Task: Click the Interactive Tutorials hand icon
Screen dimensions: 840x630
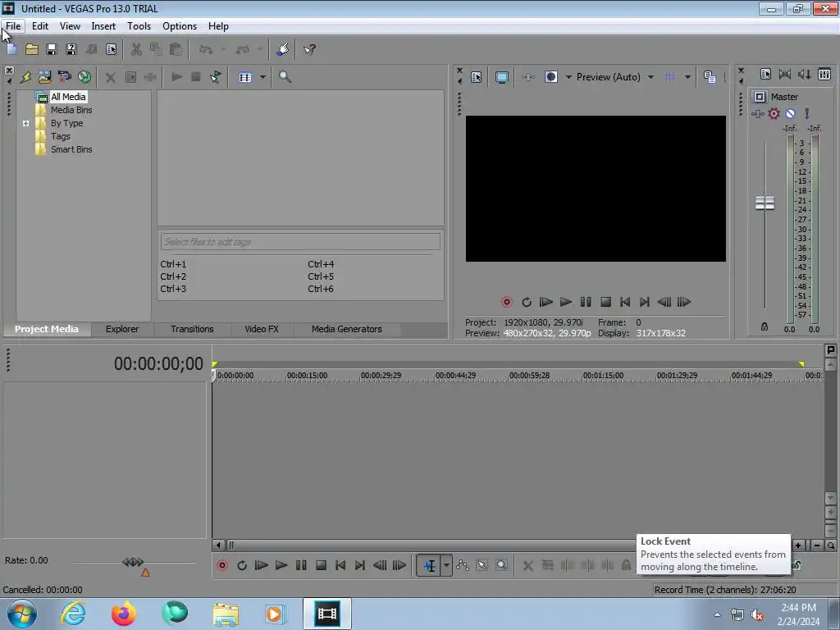Action: 282,49
